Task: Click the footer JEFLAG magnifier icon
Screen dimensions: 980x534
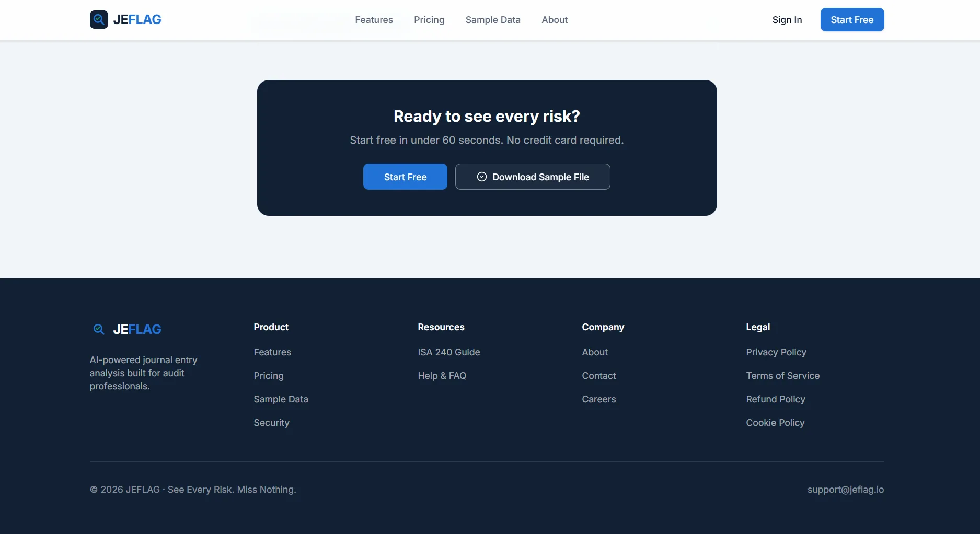Action: coord(99,329)
